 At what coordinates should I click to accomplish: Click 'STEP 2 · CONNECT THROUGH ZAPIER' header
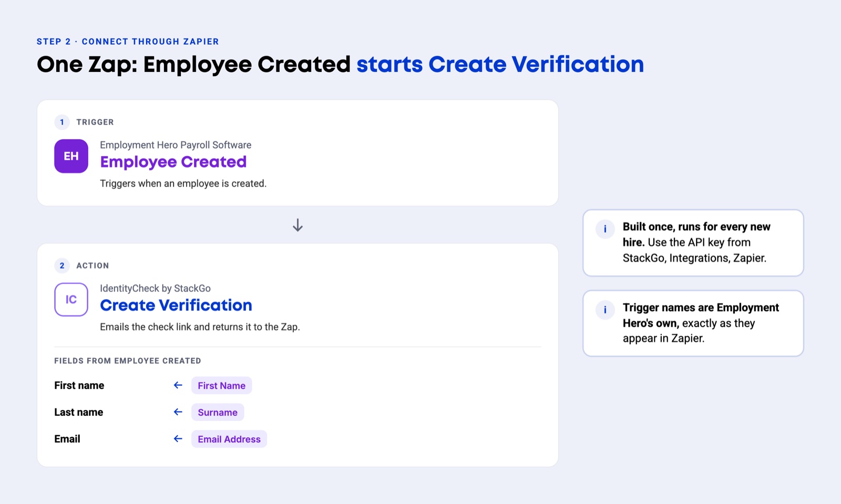point(128,42)
